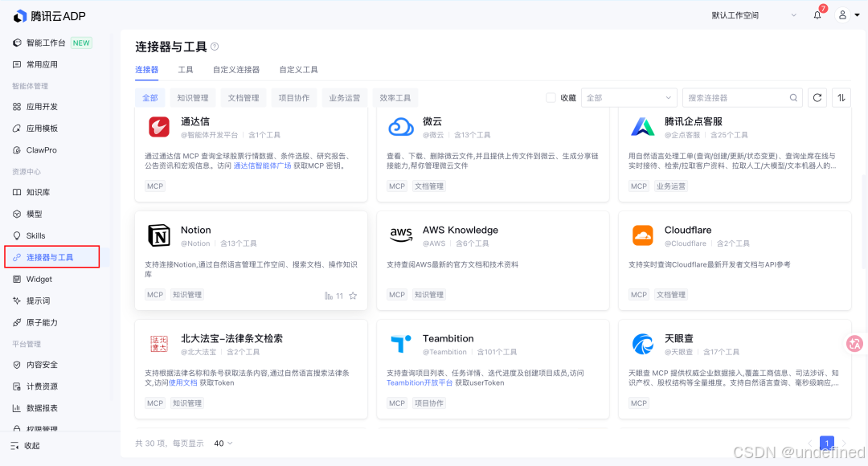Expand the 默认工作空间 workspace dropdown
Image resolution: width=868 pixels, height=466 pixels.
click(754, 15)
